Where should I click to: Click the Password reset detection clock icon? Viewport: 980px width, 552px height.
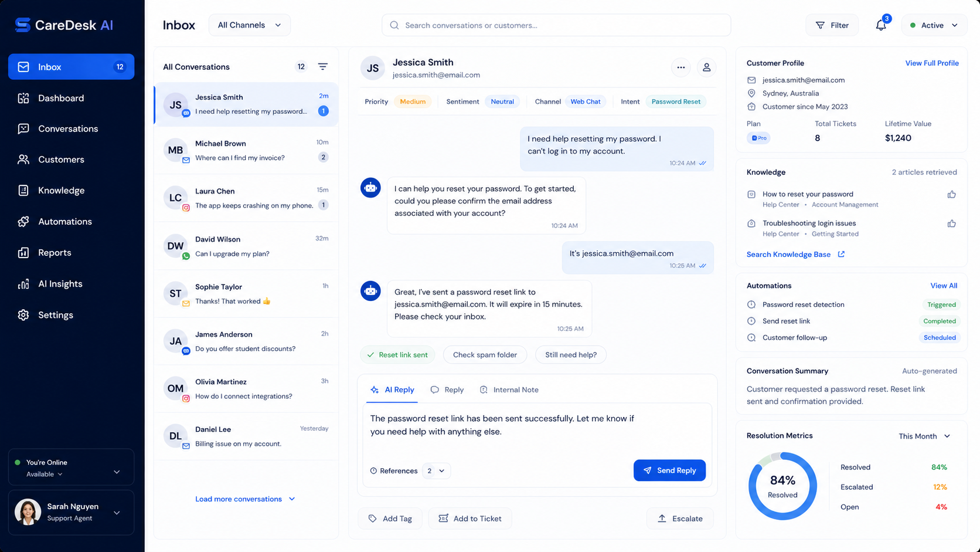click(x=751, y=304)
